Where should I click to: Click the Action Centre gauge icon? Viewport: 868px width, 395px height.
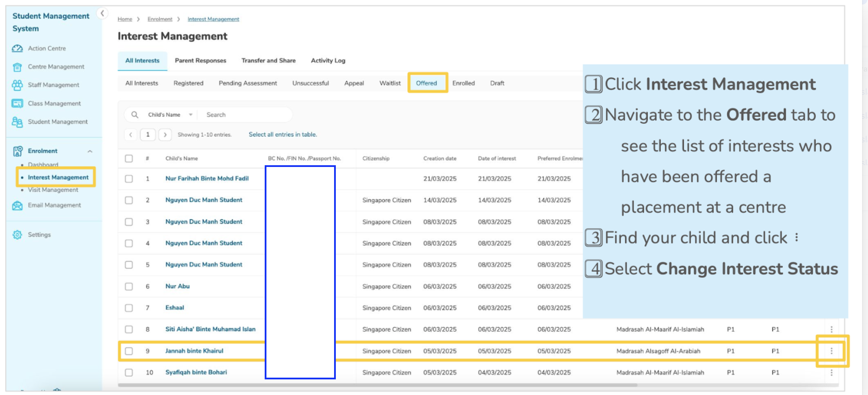17,48
